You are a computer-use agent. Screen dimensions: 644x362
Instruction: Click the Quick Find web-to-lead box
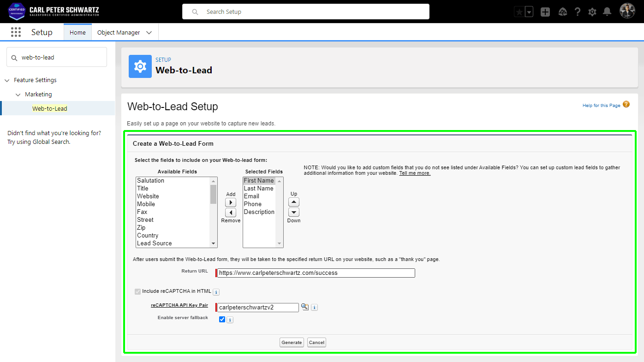pos(57,57)
